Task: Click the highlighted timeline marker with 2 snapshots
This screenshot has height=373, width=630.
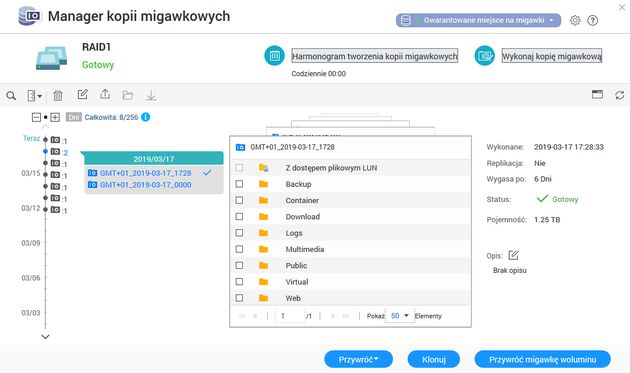Action: pyautogui.click(x=45, y=151)
